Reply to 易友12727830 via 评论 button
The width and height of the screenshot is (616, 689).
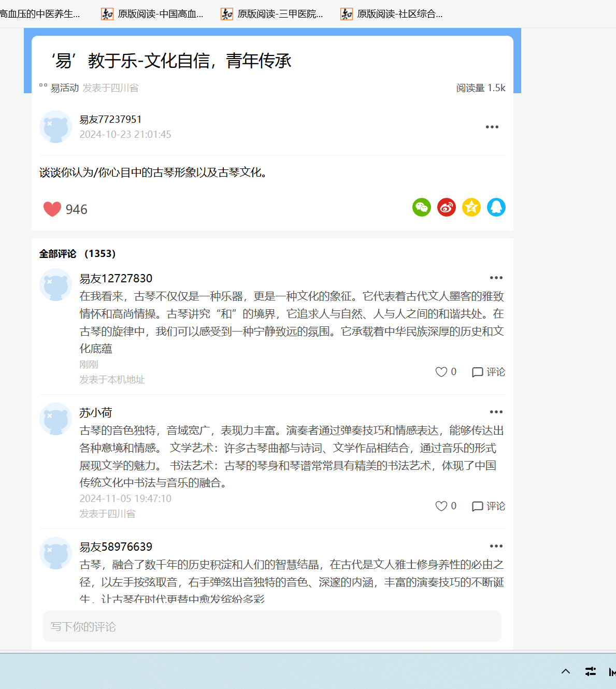coord(489,372)
